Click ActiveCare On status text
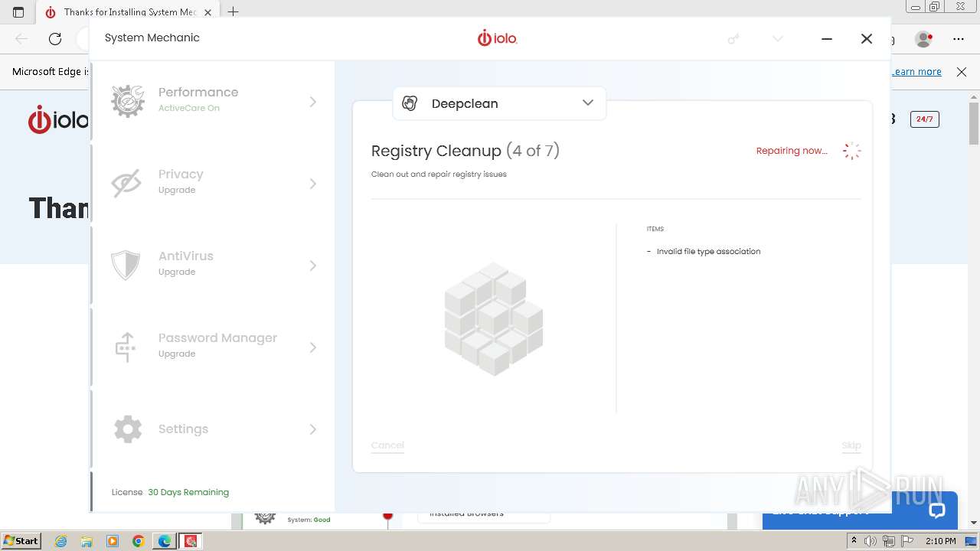The height and width of the screenshot is (551, 980). coord(189,108)
